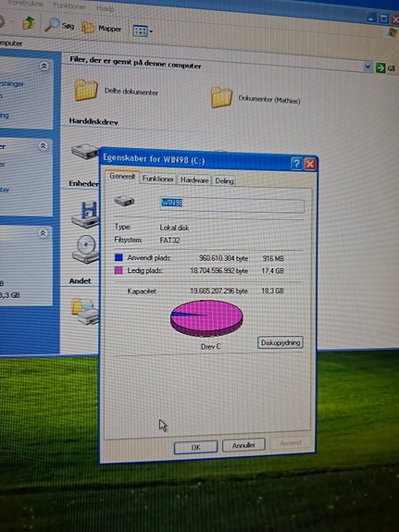This screenshot has height=532, width=399.
Task: Click the green Gå go button
Action: coord(385,68)
